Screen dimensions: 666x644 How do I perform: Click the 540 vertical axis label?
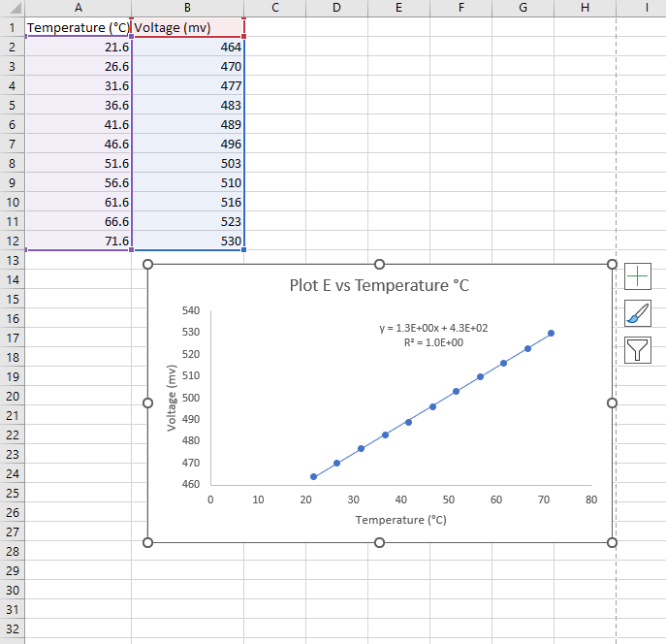click(191, 310)
